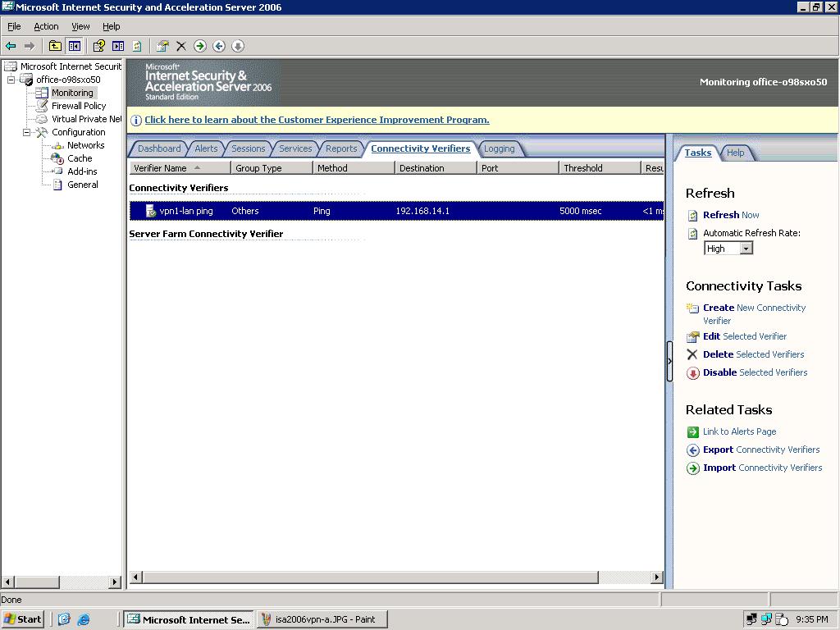
Task: Click the Export Connectivity Verifiers arrow icon
Action: tap(692, 450)
